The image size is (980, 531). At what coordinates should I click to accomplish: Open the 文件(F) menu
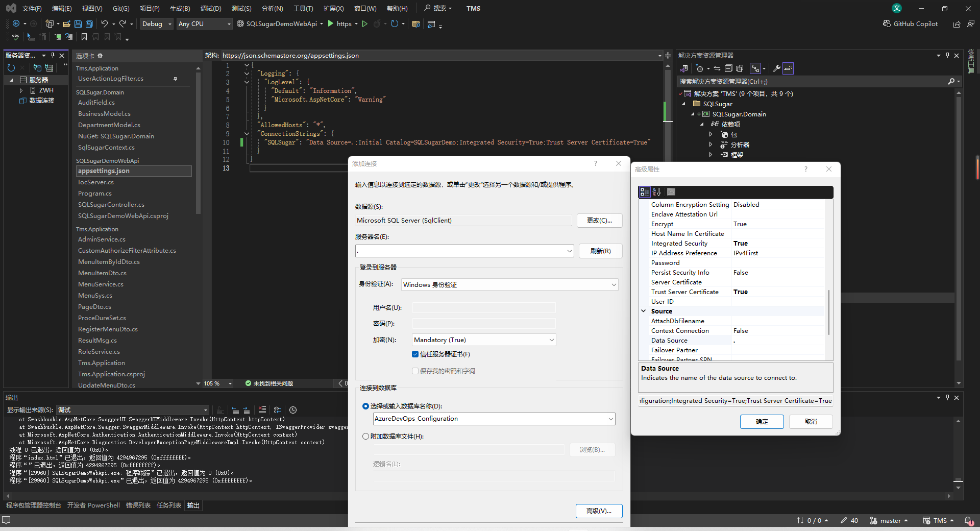32,8
